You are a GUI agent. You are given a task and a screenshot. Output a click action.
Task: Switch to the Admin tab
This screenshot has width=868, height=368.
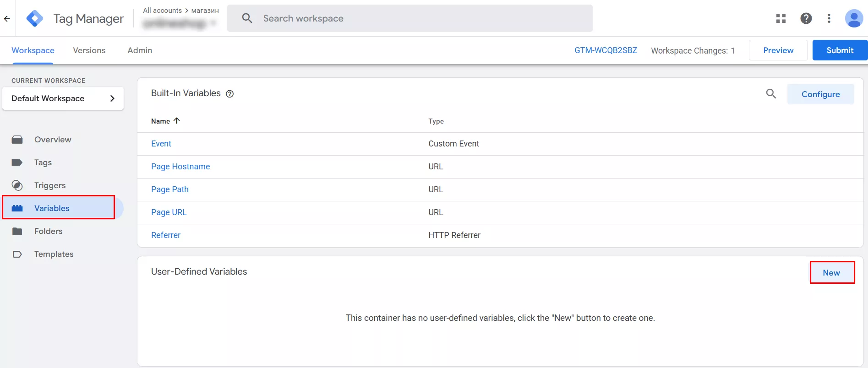[140, 50]
